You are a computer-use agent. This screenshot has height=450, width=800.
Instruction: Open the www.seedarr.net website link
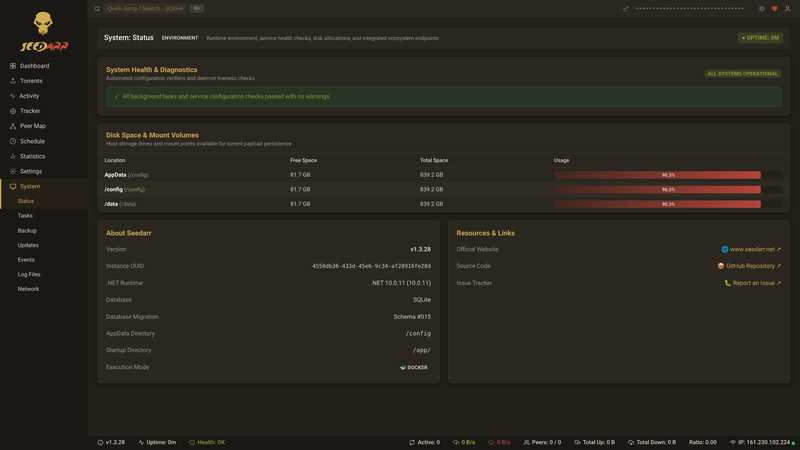[751, 249]
